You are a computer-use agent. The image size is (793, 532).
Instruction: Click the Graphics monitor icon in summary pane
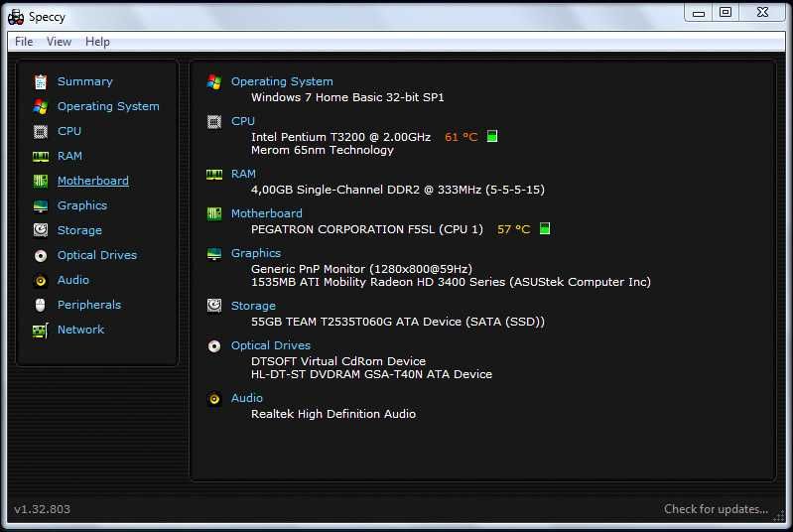[214, 254]
